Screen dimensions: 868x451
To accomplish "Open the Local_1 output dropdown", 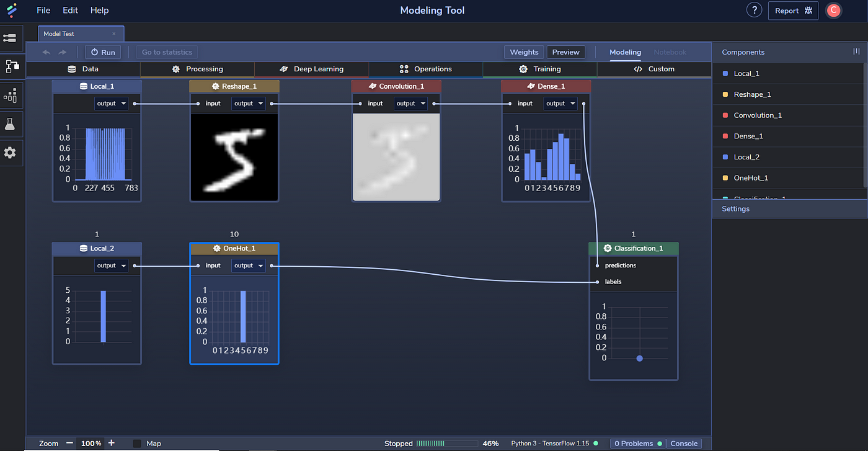I will coord(111,104).
